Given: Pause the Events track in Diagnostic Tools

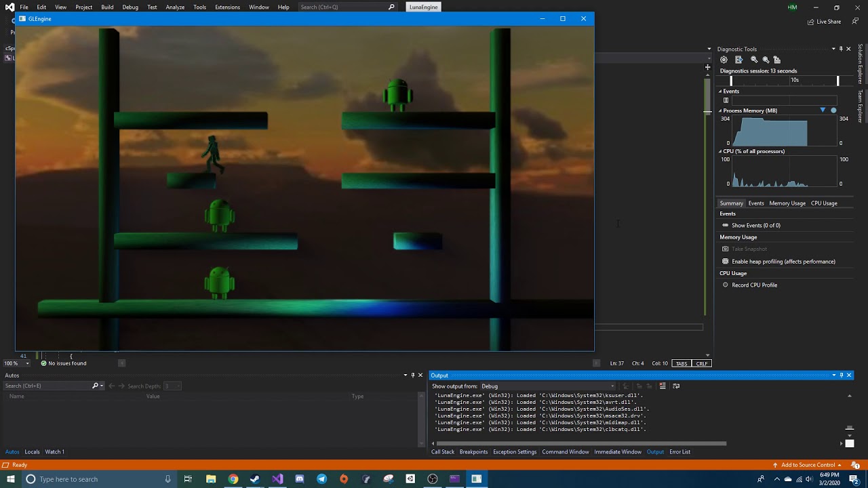Looking at the screenshot, I should tap(726, 100).
